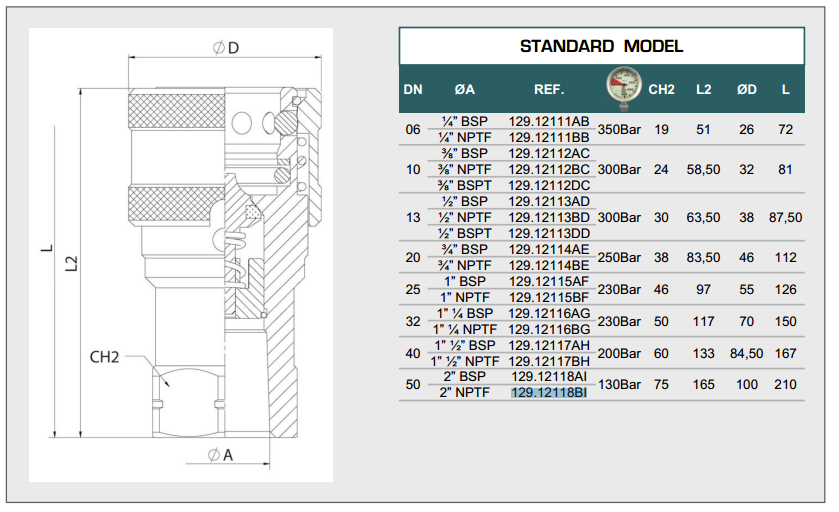Select reference code 129.12111AB
The width and height of the screenshot is (839, 512).
coord(549,121)
